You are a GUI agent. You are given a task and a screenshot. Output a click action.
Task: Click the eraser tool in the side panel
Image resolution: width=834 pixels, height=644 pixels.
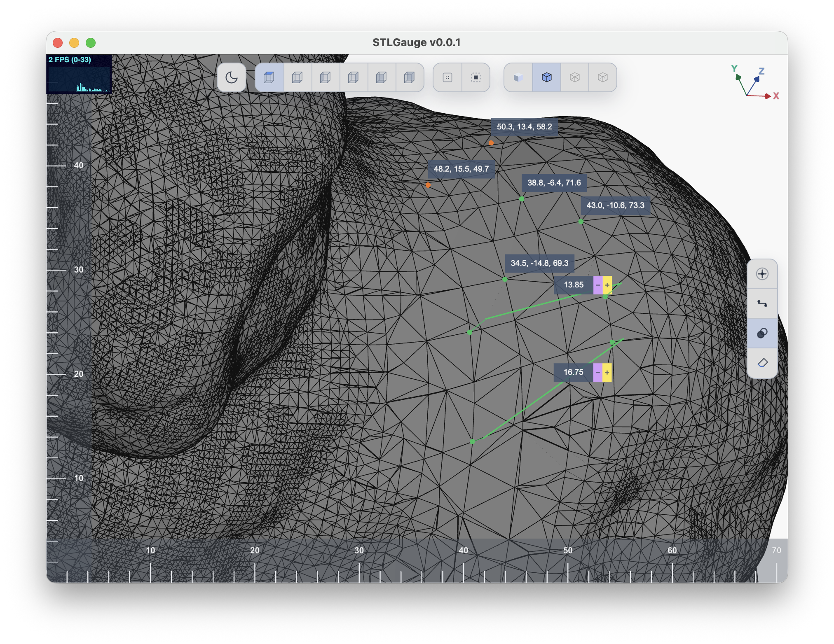tap(762, 363)
